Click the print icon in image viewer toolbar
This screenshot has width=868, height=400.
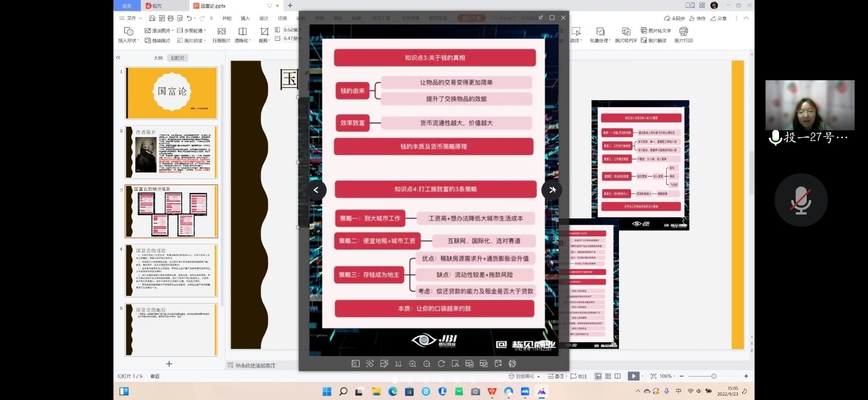tap(512, 364)
